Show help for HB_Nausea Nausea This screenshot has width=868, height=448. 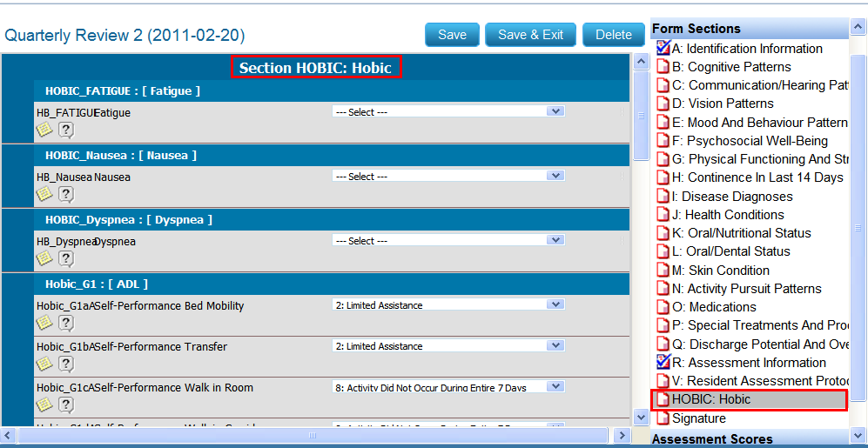point(66,194)
